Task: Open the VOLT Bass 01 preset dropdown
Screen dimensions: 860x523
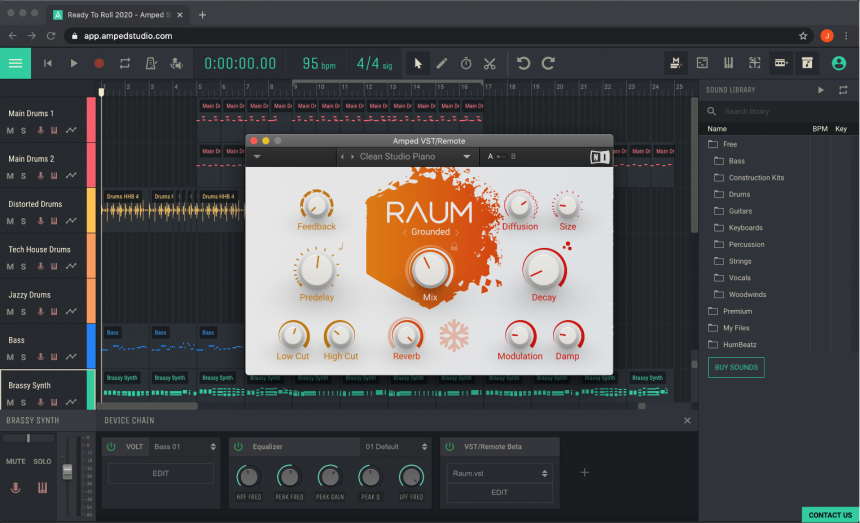Action: pyautogui.click(x=185, y=447)
